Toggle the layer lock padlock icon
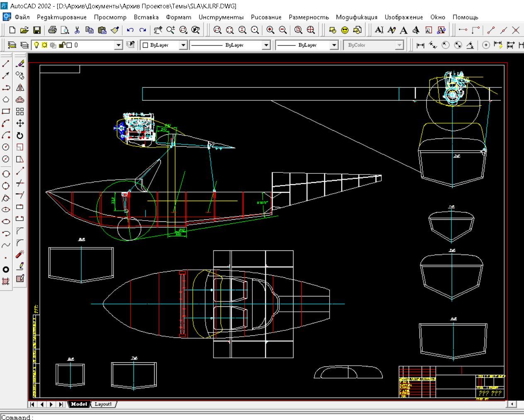 point(62,45)
